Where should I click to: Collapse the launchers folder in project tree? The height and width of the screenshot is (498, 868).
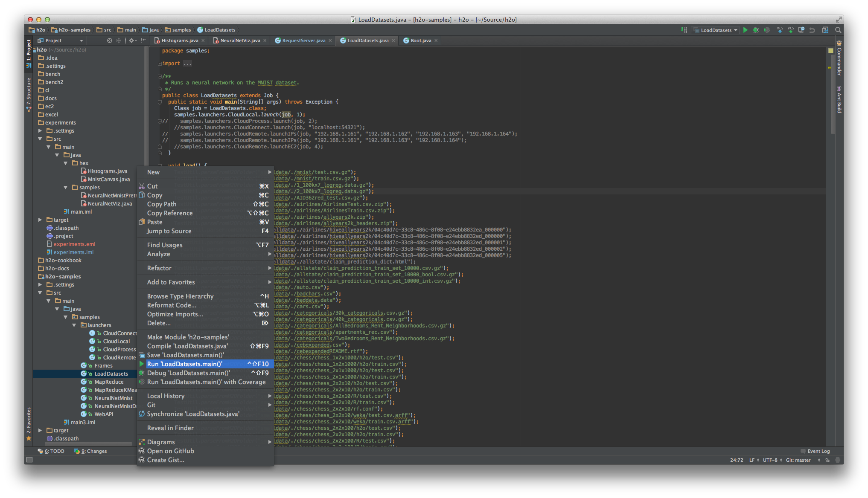tap(74, 325)
